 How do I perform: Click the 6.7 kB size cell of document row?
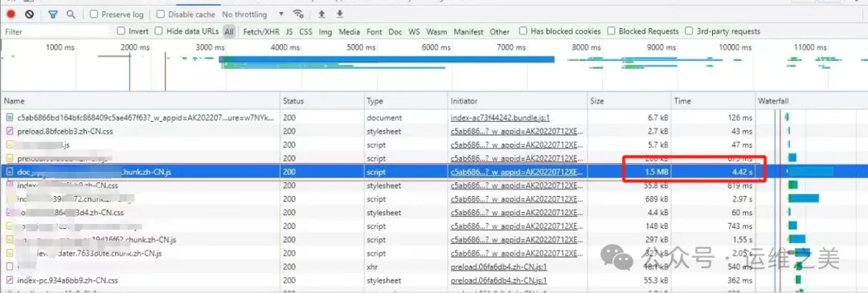pyautogui.click(x=657, y=118)
